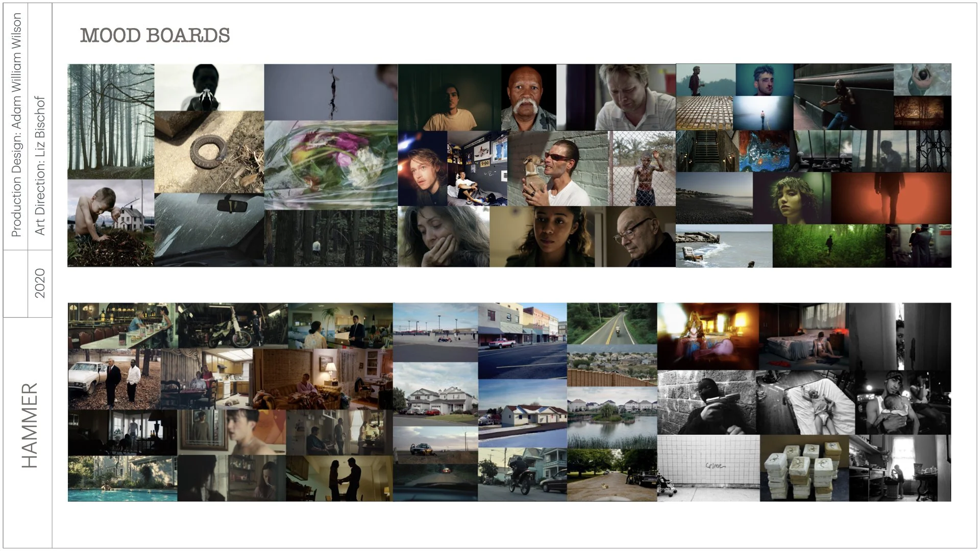Select the Production Design credit text
This screenshot has height=551, width=980.
[16, 125]
